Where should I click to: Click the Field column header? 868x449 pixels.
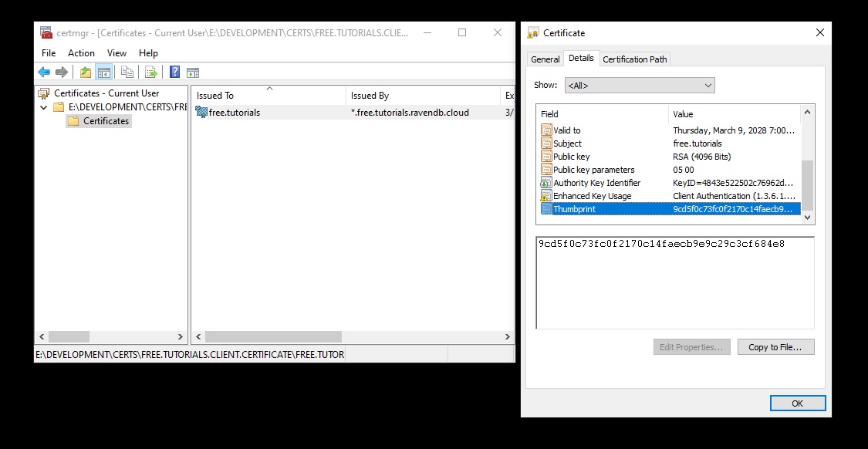click(x=603, y=114)
